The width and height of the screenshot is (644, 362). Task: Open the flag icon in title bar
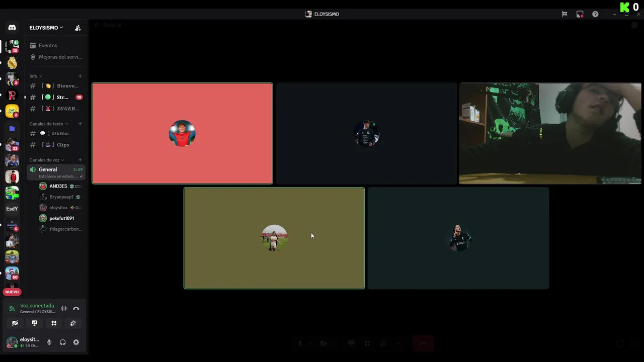tap(565, 14)
